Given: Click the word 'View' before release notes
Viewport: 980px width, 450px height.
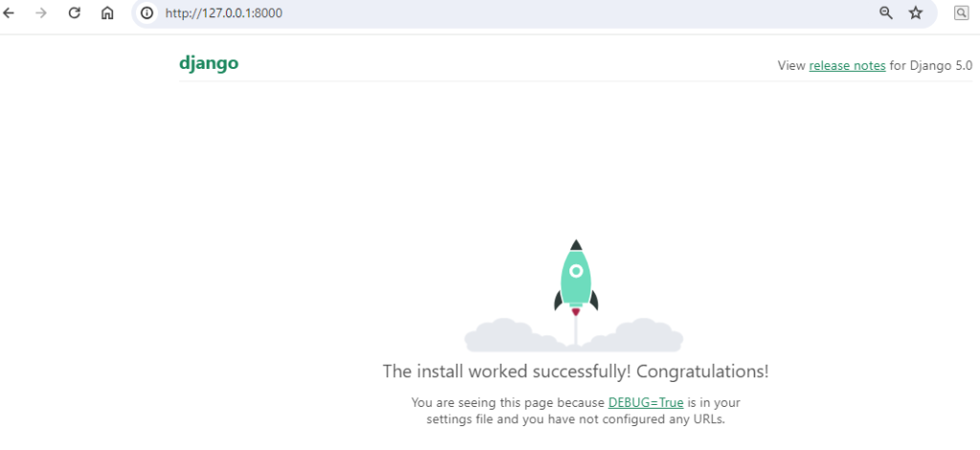Looking at the screenshot, I should (x=791, y=66).
